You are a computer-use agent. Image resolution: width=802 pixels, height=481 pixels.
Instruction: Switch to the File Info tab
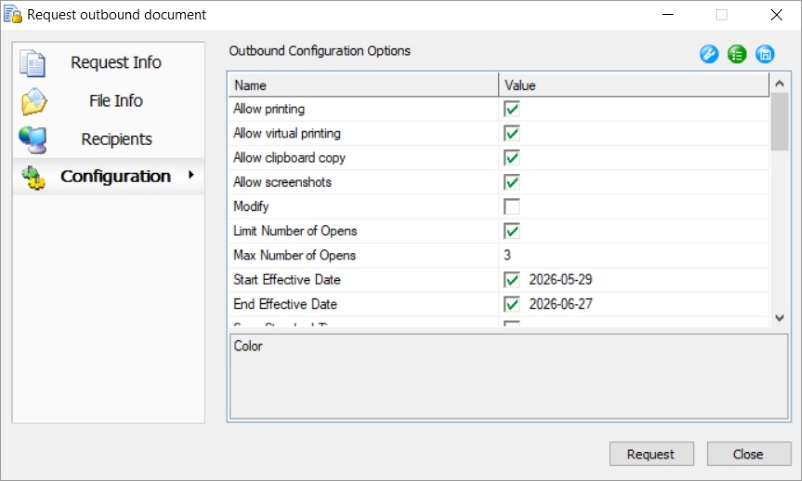(x=108, y=101)
